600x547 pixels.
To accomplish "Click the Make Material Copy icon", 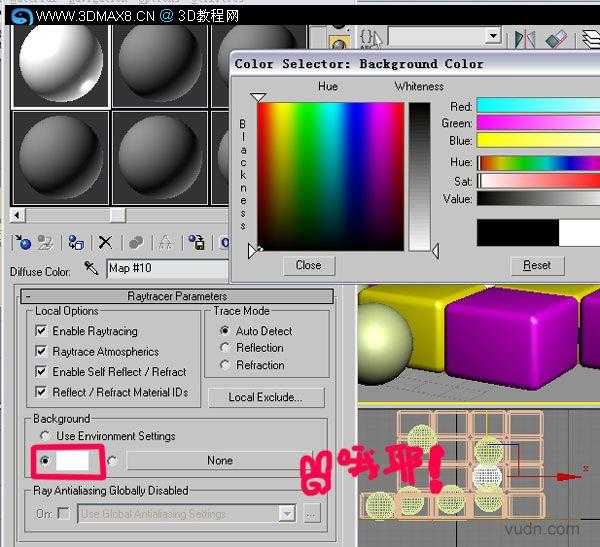I will coord(136,242).
